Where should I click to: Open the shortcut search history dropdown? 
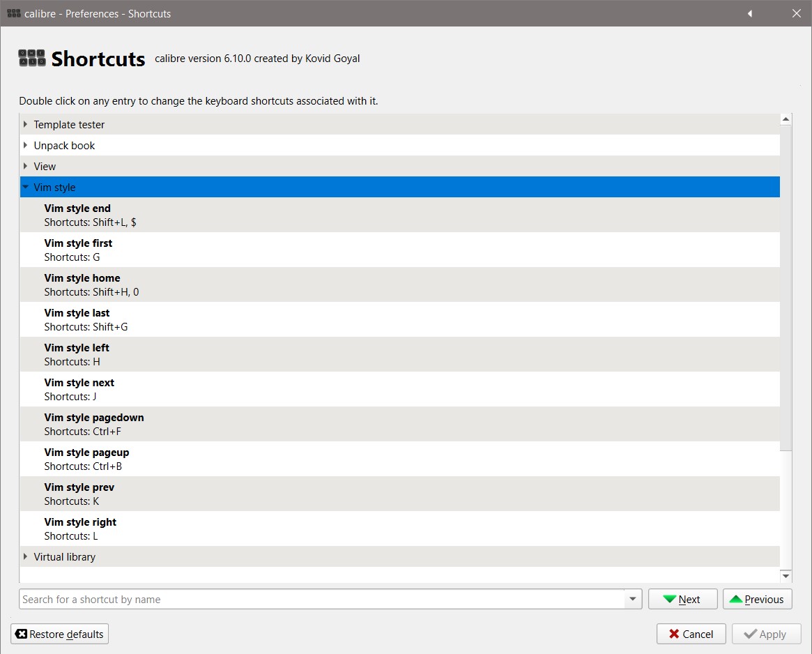633,600
